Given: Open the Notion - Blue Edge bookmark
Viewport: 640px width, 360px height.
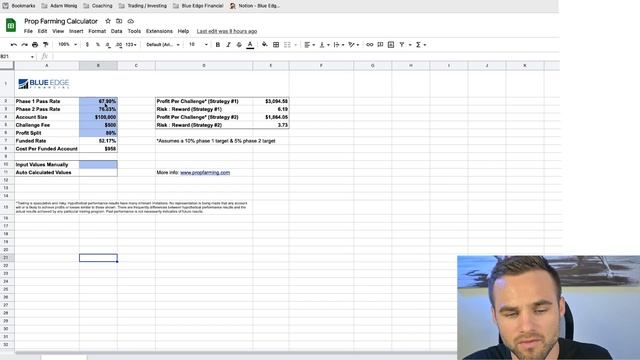Looking at the screenshot, I should 255,6.
